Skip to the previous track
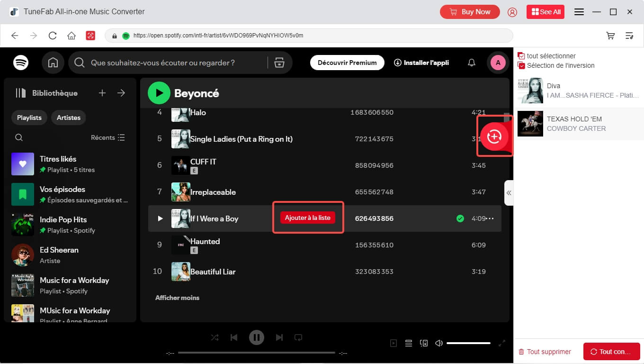 click(234, 337)
